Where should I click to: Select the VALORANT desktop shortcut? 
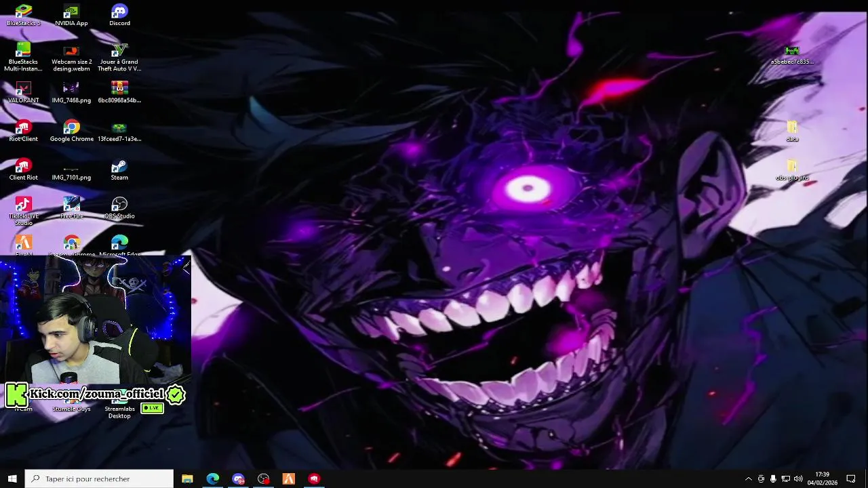coord(24,92)
